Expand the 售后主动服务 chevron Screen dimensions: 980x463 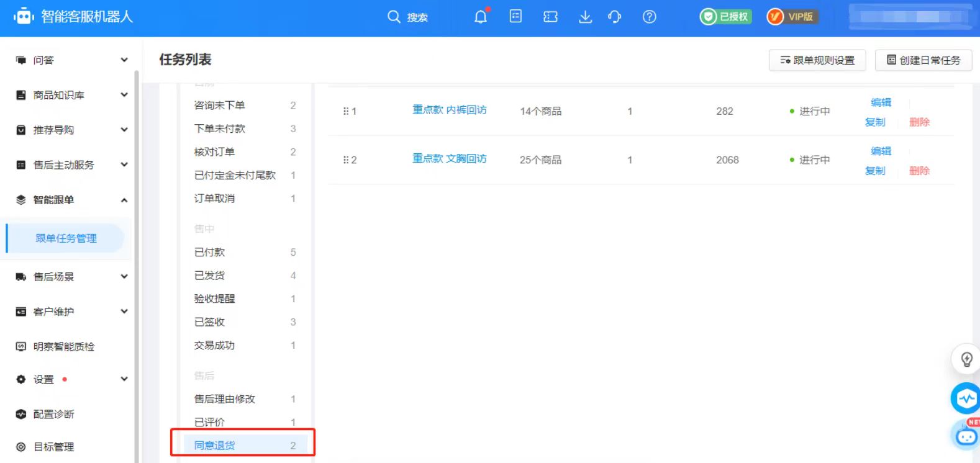(x=124, y=164)
